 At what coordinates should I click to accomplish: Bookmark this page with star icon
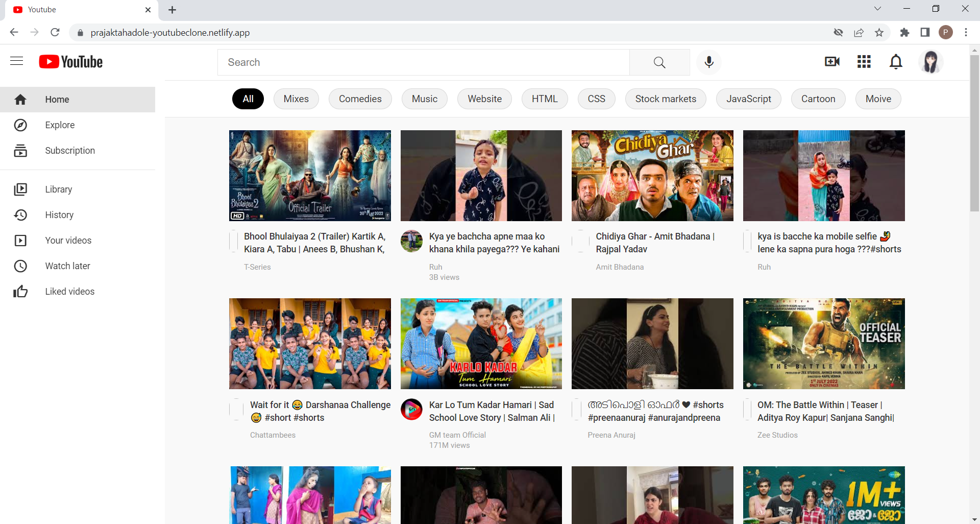tap(879, 33)
